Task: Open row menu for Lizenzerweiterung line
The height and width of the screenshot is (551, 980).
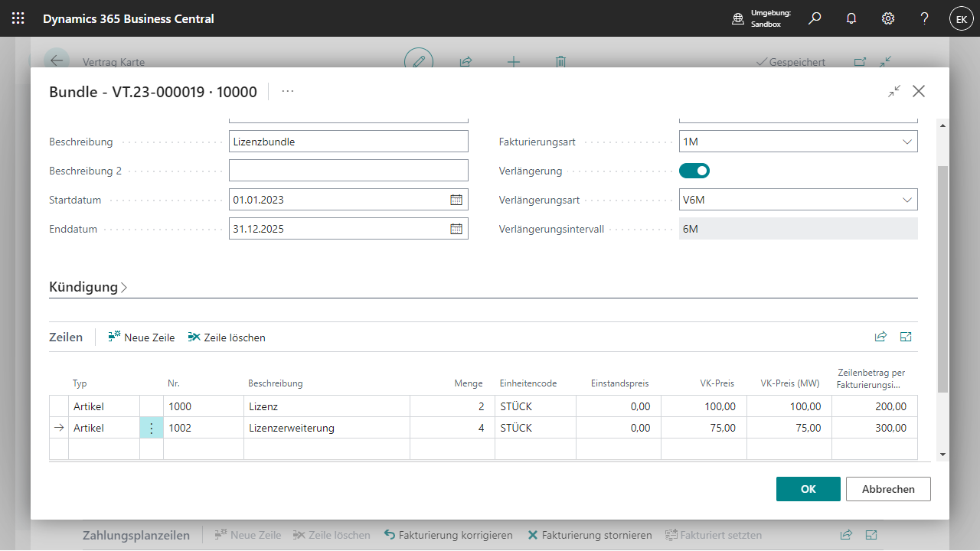Action: click(152, 429)
